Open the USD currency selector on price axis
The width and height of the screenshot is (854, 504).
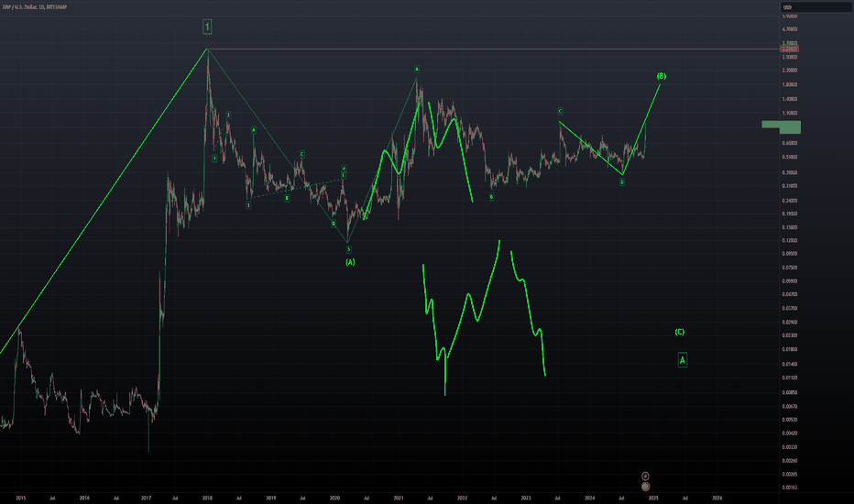pyautogui.click(x=816, y=7)
